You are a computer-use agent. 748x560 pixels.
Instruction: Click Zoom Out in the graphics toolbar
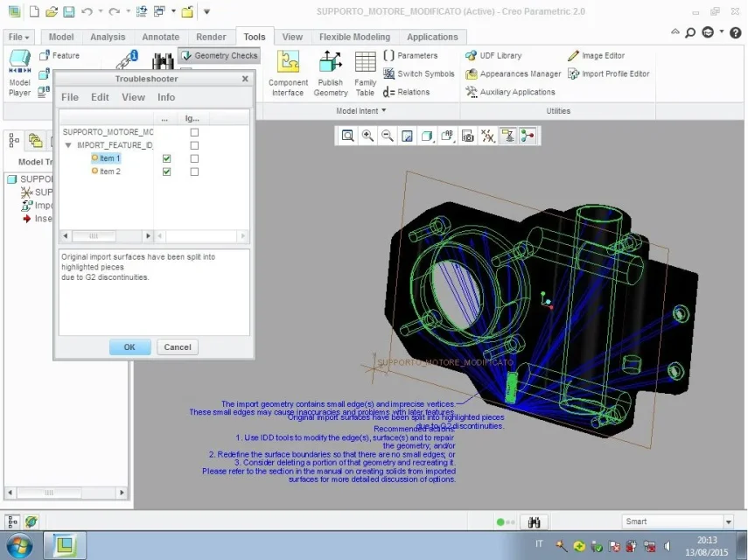(x=388, y=136)
